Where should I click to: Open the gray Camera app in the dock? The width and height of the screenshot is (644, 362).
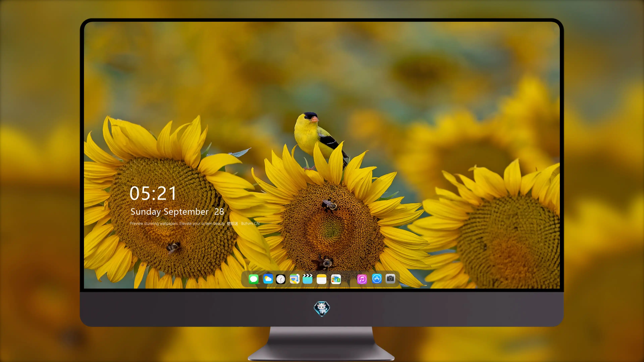(390, 279)
